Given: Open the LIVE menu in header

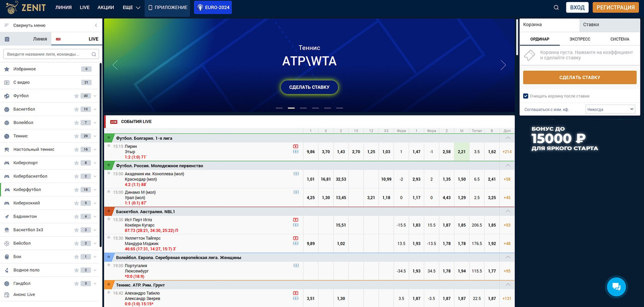Looking at the screenshot, I should 85,8.
